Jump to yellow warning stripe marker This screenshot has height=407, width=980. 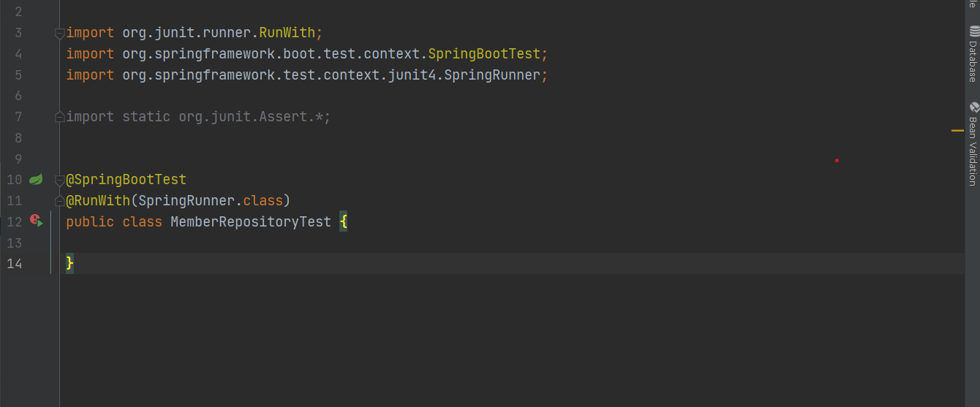point(957,130)
